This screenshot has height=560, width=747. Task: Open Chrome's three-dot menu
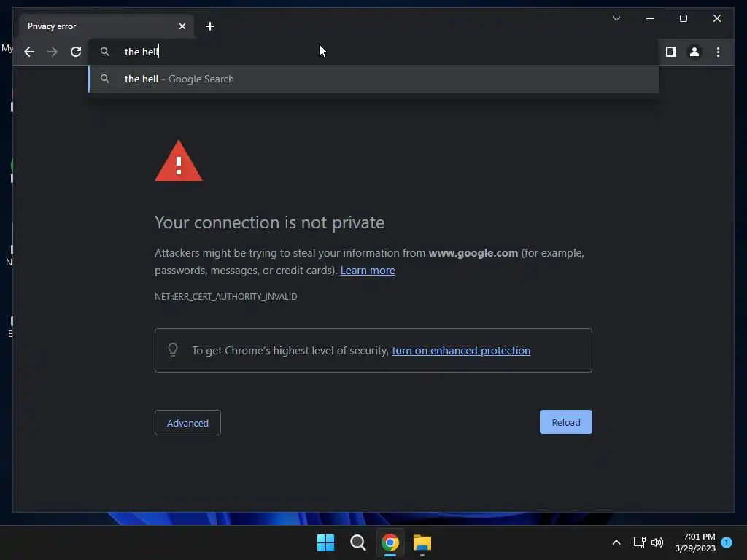click(x=718, y=52)
